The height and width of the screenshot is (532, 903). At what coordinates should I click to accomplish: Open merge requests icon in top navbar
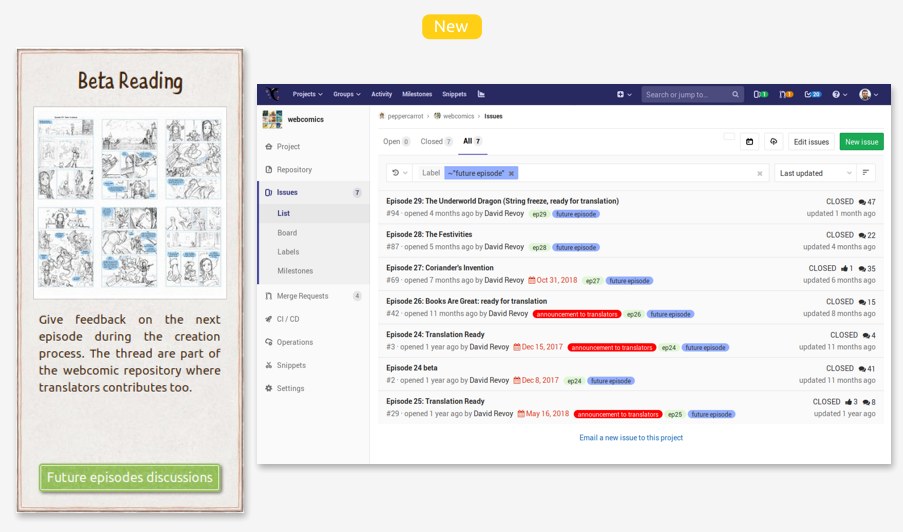click(786, 95)
